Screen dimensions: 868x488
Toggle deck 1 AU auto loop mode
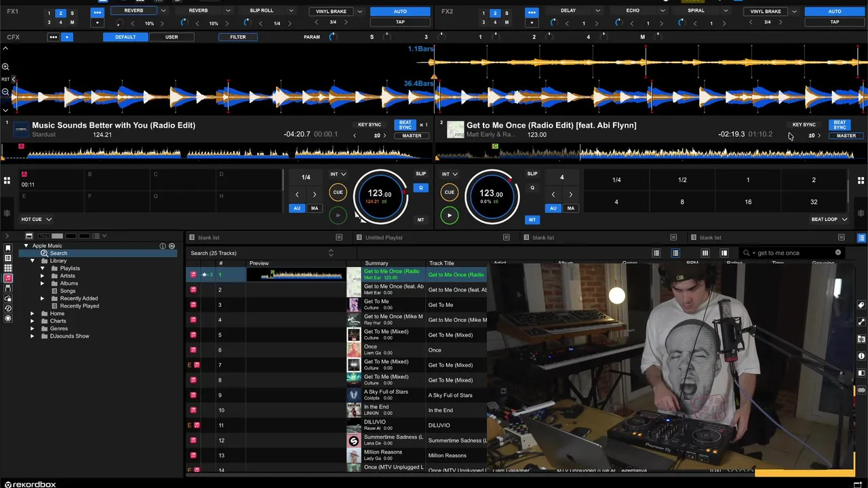click(x=297, y=208)
